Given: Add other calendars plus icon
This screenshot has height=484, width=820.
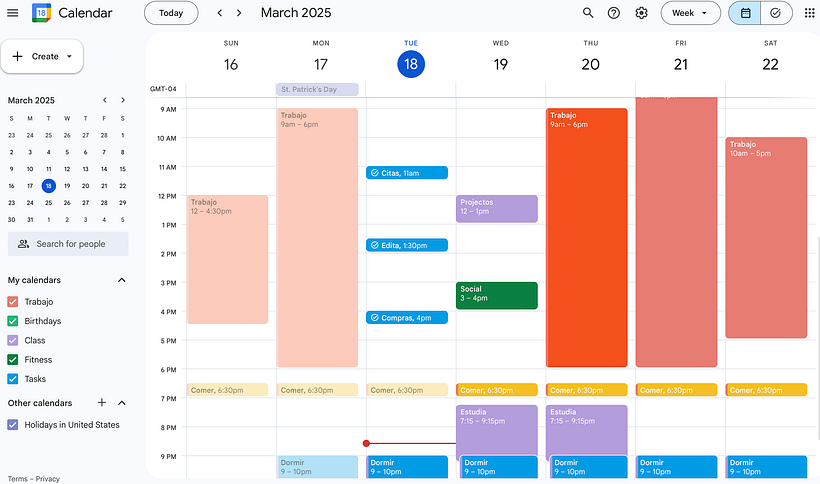Looking at the screenshot, I should pyautogui.click(x=102, y=402).
